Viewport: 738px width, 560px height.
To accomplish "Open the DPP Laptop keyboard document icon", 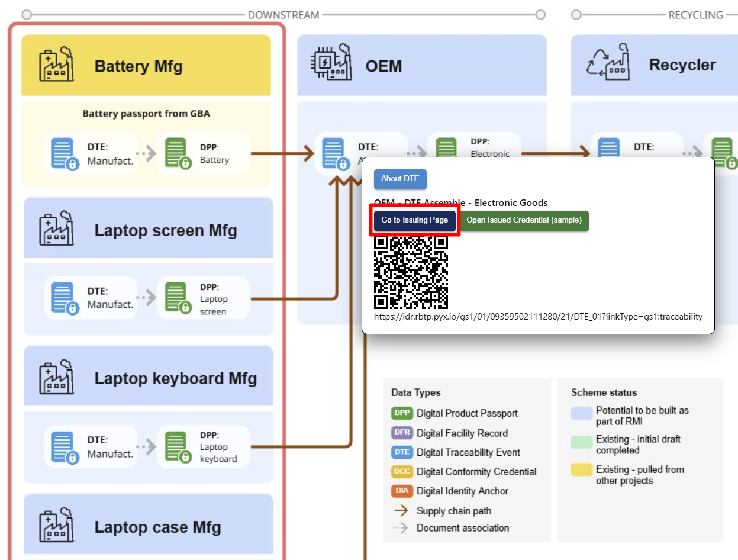I will tap(177, 447).
